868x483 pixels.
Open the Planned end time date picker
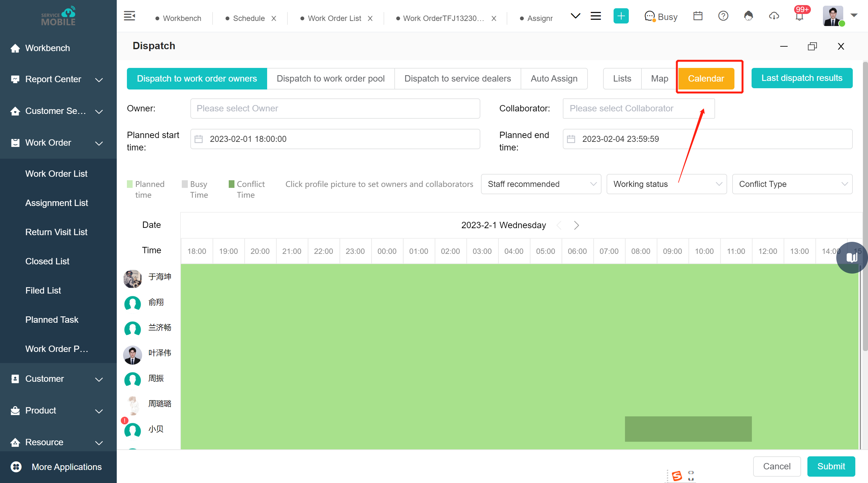tap(707, 139)
